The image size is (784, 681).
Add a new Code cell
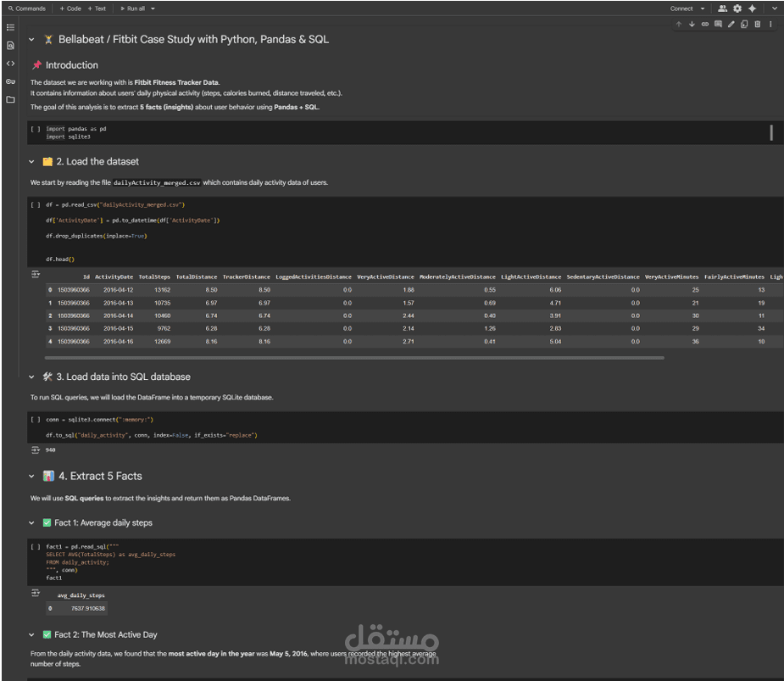point(70,8)
